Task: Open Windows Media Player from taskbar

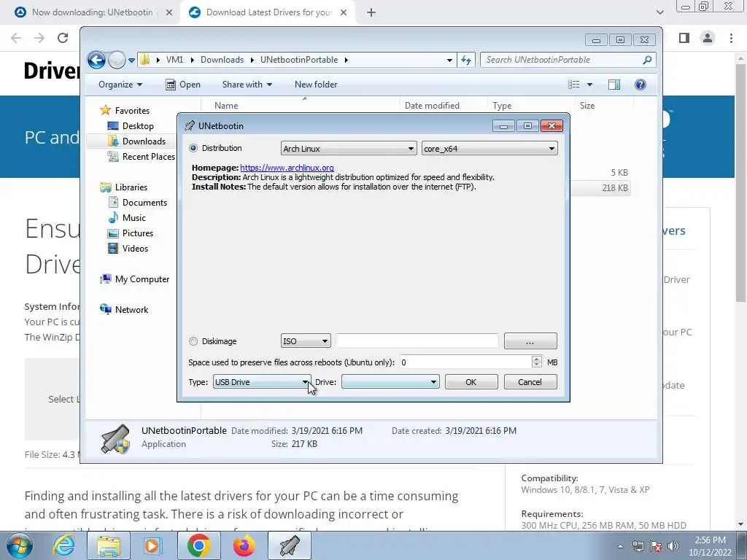Action: [x=153, y=545]
